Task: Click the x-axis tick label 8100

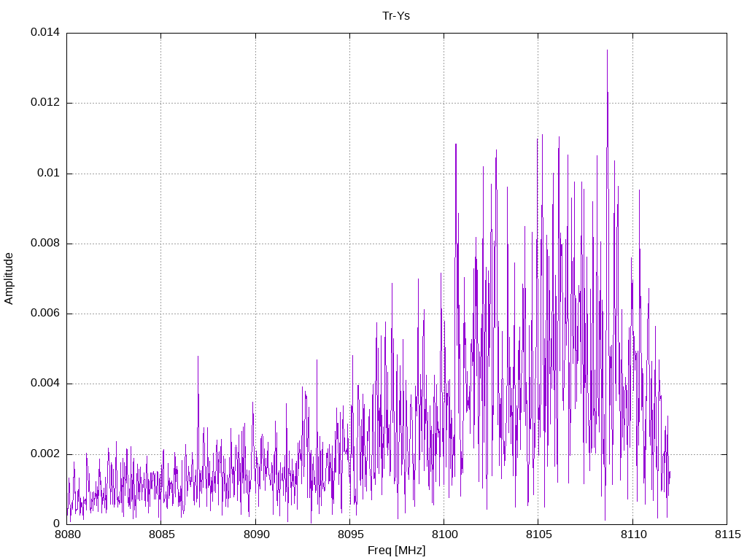Action: pos(444,534)
